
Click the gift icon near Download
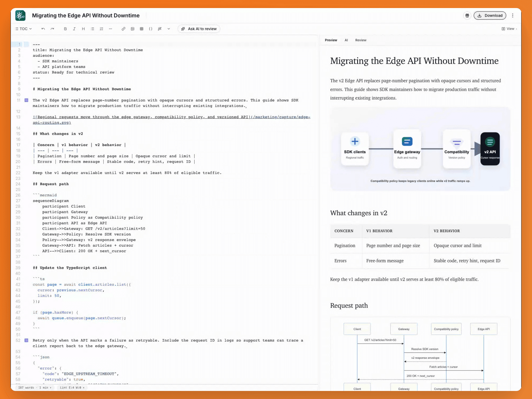467,16
